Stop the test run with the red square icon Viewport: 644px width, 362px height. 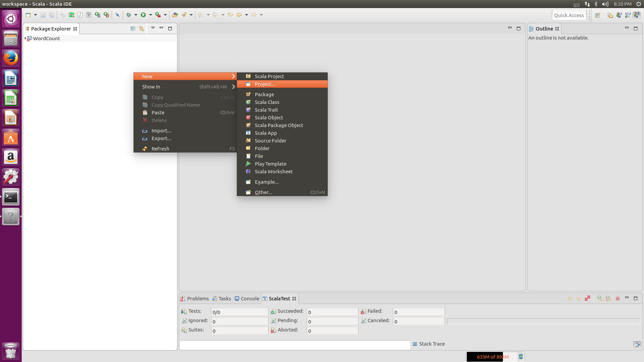tap(618, 298)
